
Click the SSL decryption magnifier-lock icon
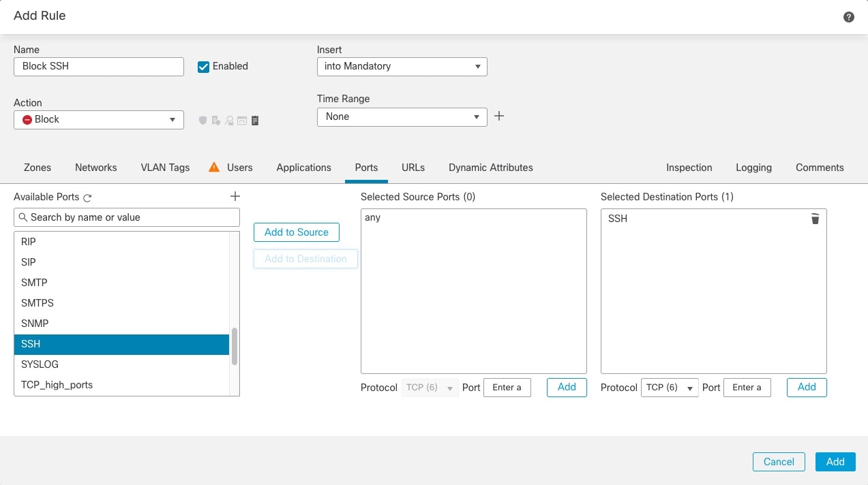228,120
